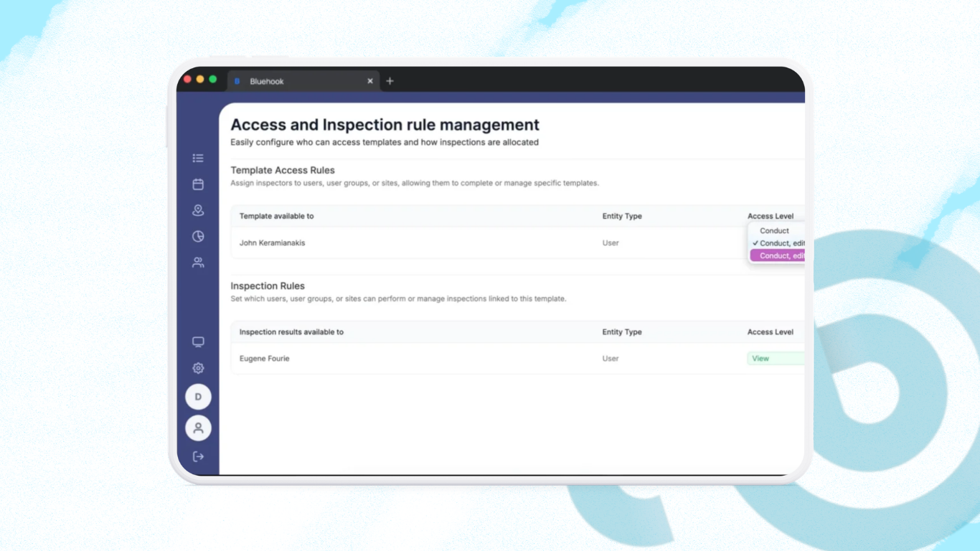This screenshot has height=551, width=980.
Task: Click the Access and Inspection rule management title
Action: pyautogui.click(x=385, y=125)
